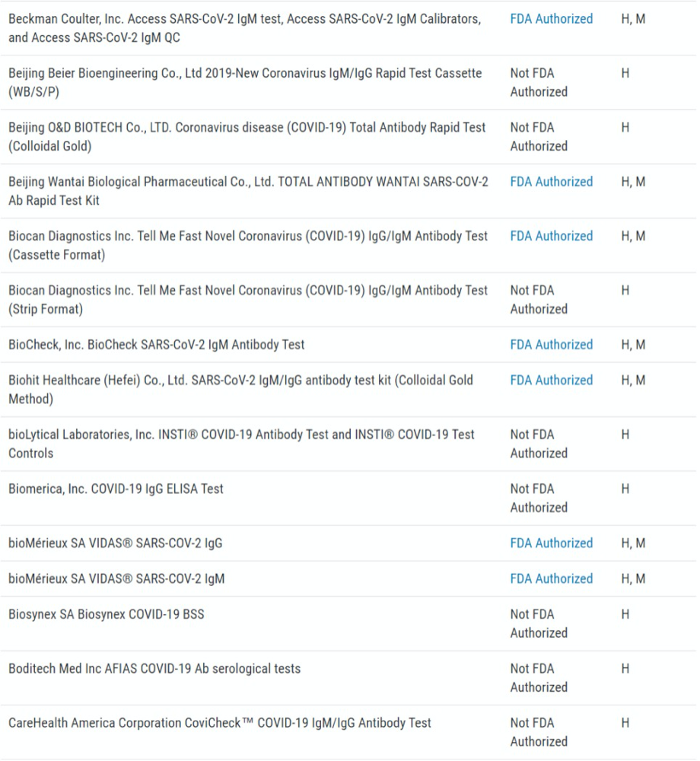Screen dimensions: 700x761
Task: Open FDA Authorized link for bioMérieux VIDAS IgM
Action: [x=551, y=579]
